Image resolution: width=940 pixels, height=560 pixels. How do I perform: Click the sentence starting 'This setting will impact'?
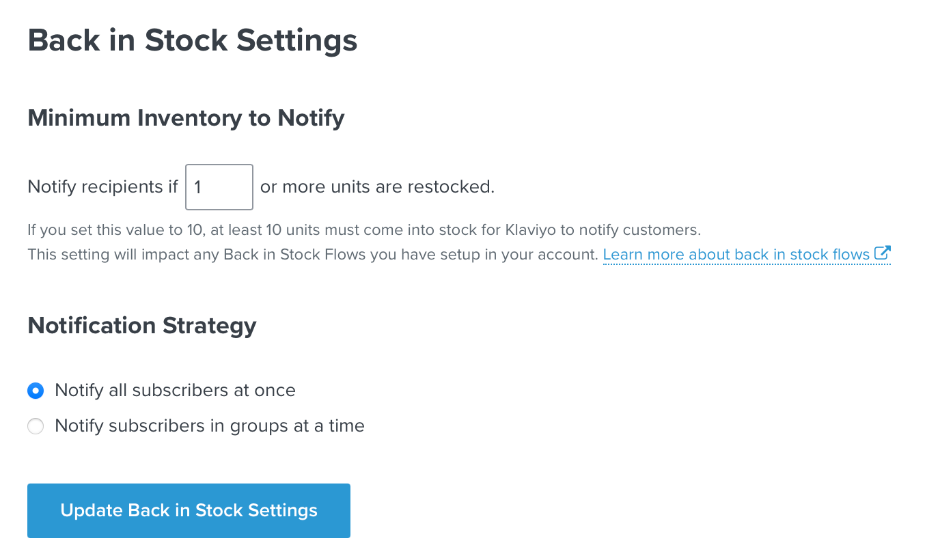pyautogui.click(x=313, y=255)
